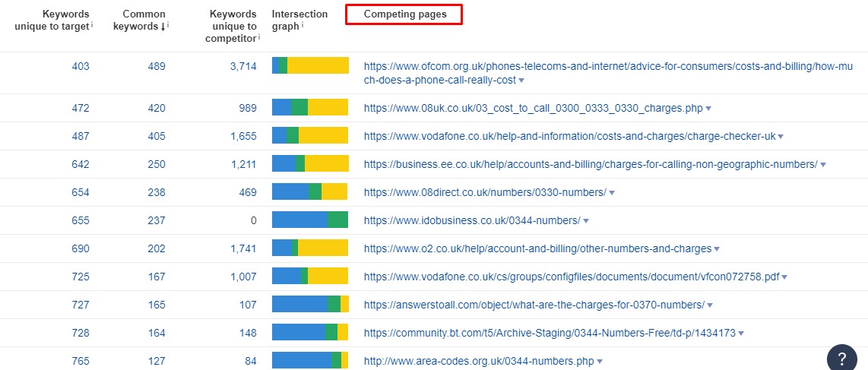
Task: Click the 989 unique to competitor value
Action: (x=248, y=109)
